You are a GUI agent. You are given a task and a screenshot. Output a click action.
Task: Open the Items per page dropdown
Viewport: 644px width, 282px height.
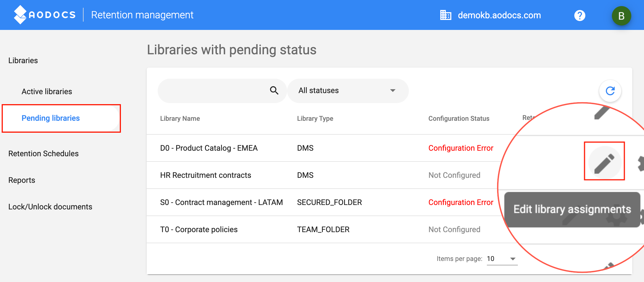pos(502,258)
